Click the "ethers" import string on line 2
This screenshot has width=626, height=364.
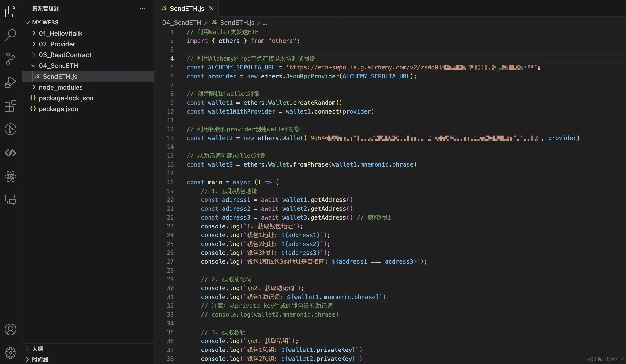click(x=282, y=41)
